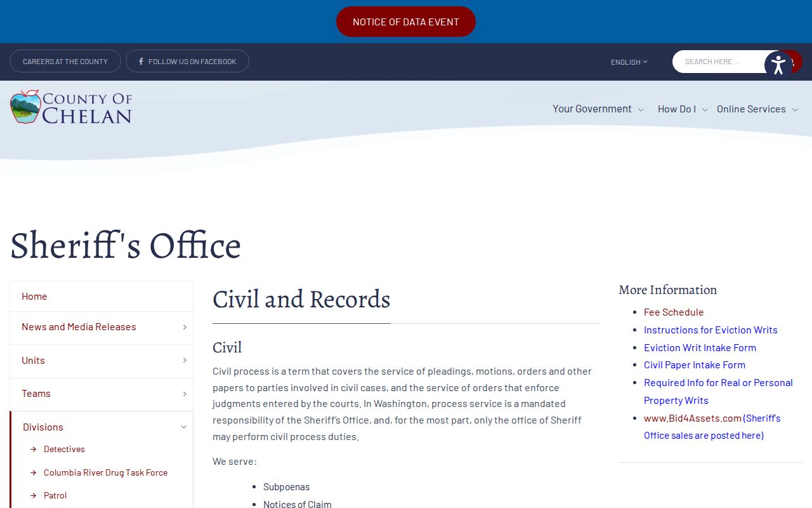Click the More Information heading
Viewport: 812px width, 508px height.
tap(668, 290)
